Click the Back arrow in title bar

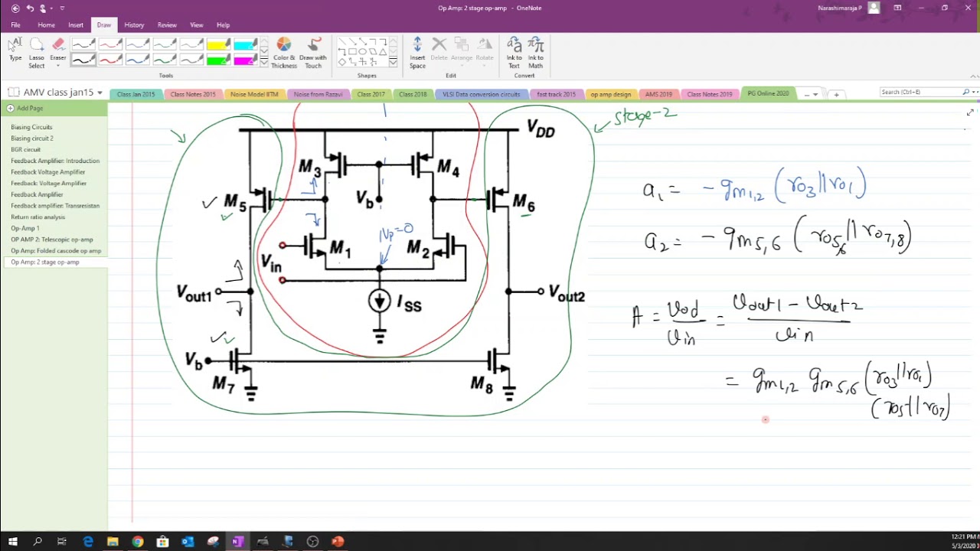point(15,8)
